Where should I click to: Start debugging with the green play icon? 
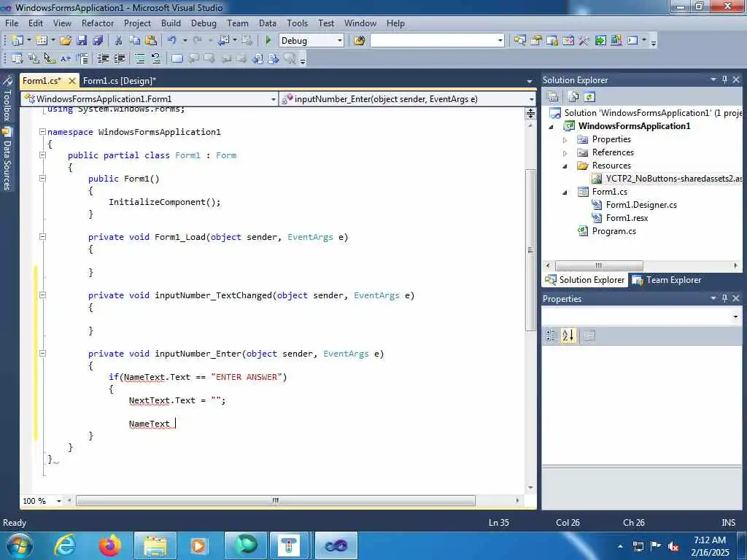click(268, 41)
